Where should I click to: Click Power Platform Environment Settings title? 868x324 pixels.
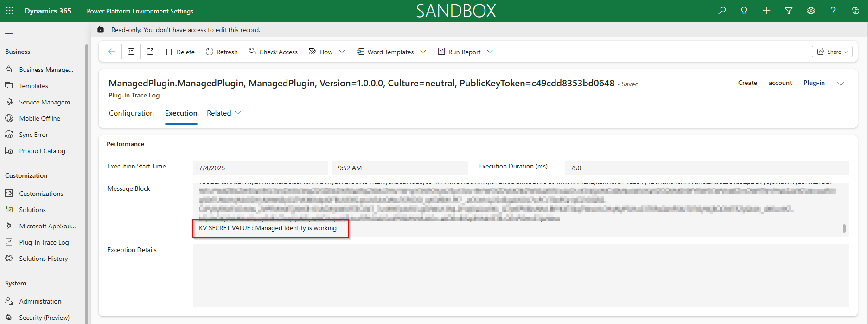140,11
